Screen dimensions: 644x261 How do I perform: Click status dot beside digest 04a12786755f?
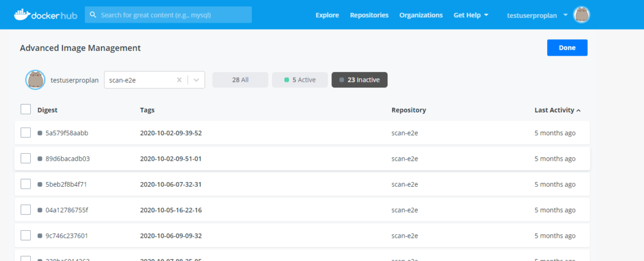(x=40, y=210)
